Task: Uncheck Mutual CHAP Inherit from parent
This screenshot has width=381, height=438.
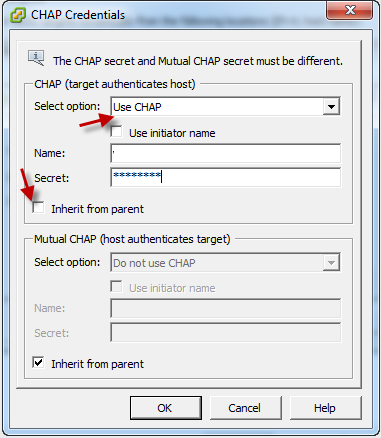Action: pyautogui.click(x=38, y=363)
